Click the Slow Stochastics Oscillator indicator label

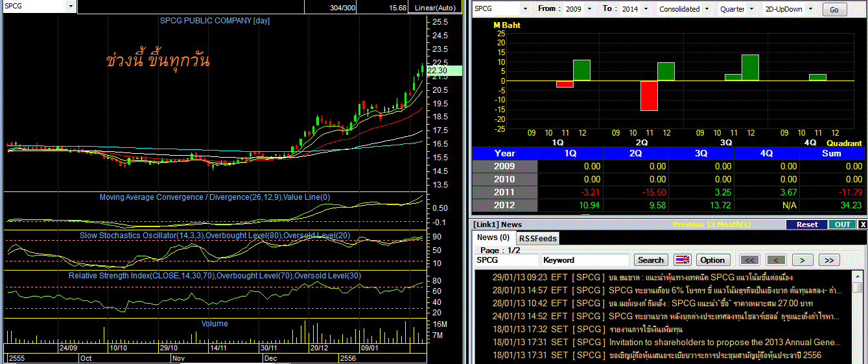pyautogui.click(x=215, y=236)
